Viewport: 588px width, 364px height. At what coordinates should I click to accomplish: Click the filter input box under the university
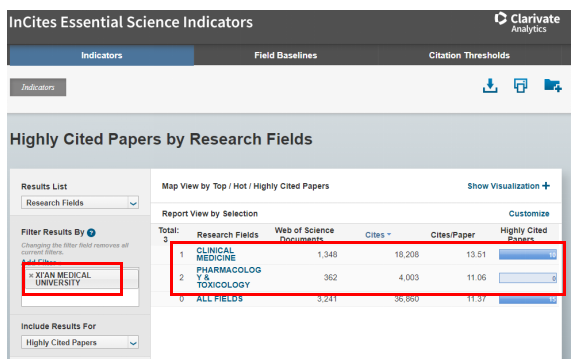pyautogui.click(x=80, y=298)
